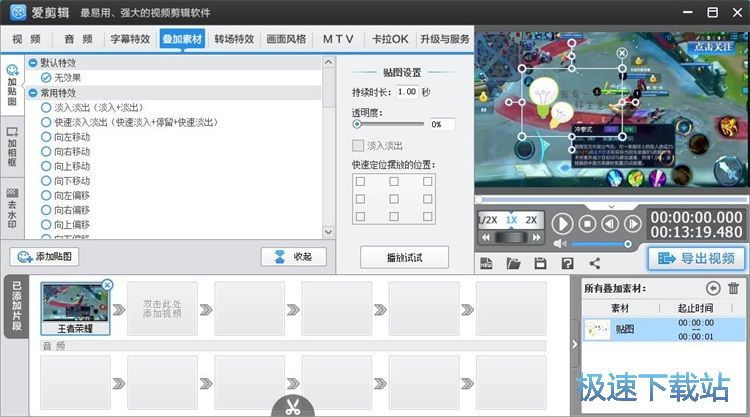Choose the bottom-right quick position box
The image size is (750, 417).
[x=428, y=217]
